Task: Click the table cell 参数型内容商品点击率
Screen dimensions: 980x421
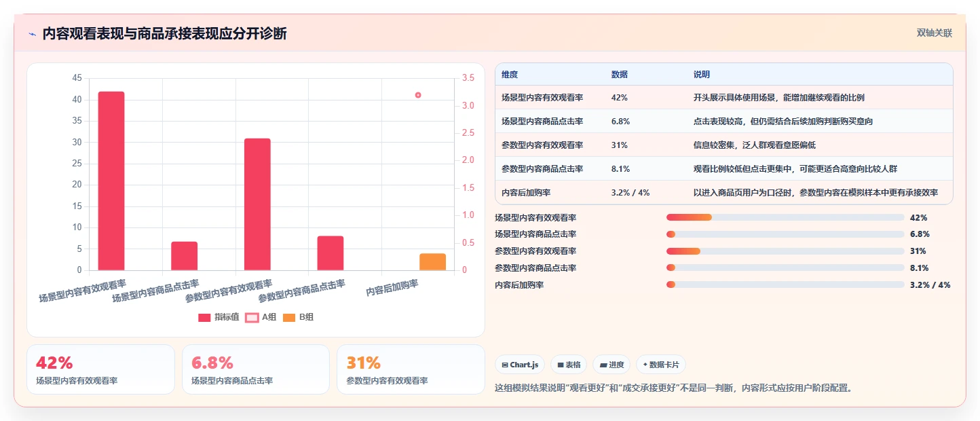Action: (x=542, y=169)
